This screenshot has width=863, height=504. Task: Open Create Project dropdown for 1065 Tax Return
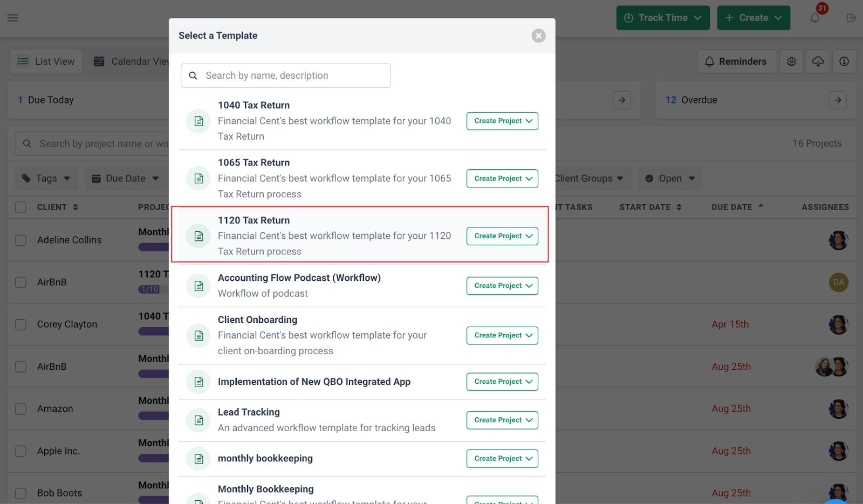point(502,178)
